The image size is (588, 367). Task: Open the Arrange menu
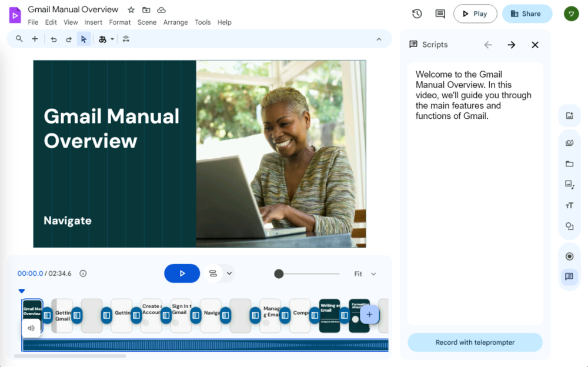point(175,22)
